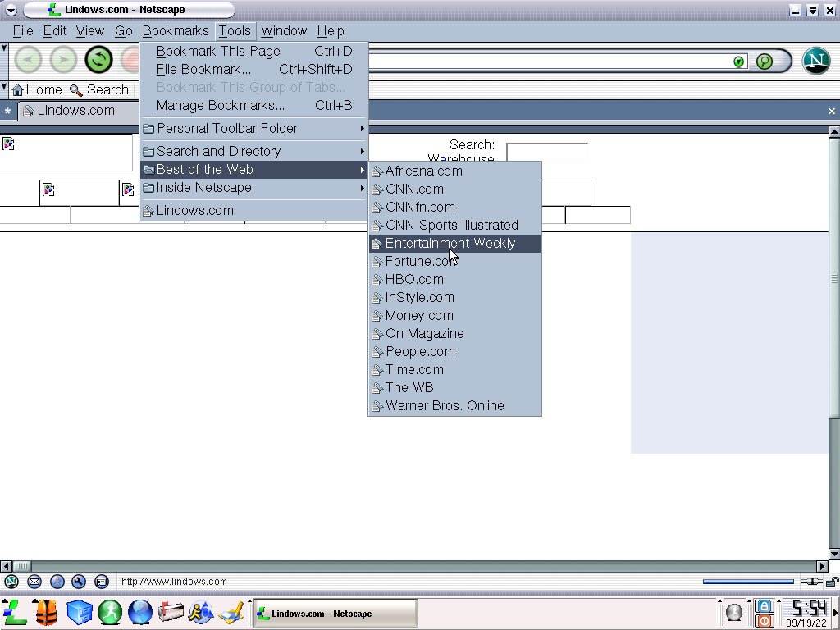Click the Home button on personal toolbar

(37, 90)
